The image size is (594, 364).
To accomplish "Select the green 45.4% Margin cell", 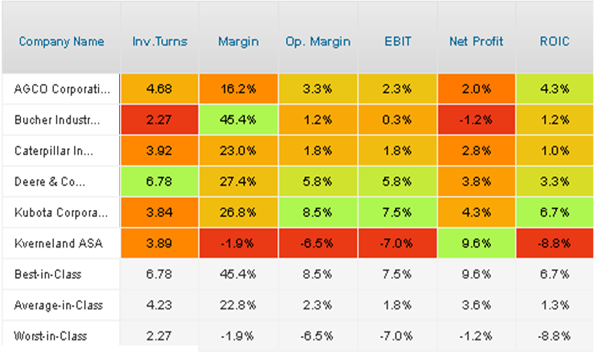I will click(238, 120).
